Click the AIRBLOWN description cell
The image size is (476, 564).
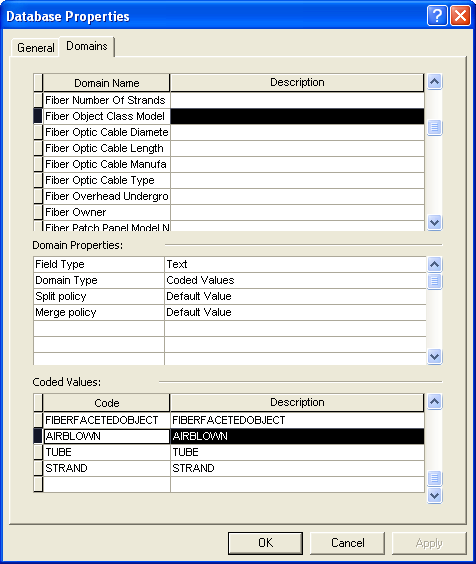[297, 436]
